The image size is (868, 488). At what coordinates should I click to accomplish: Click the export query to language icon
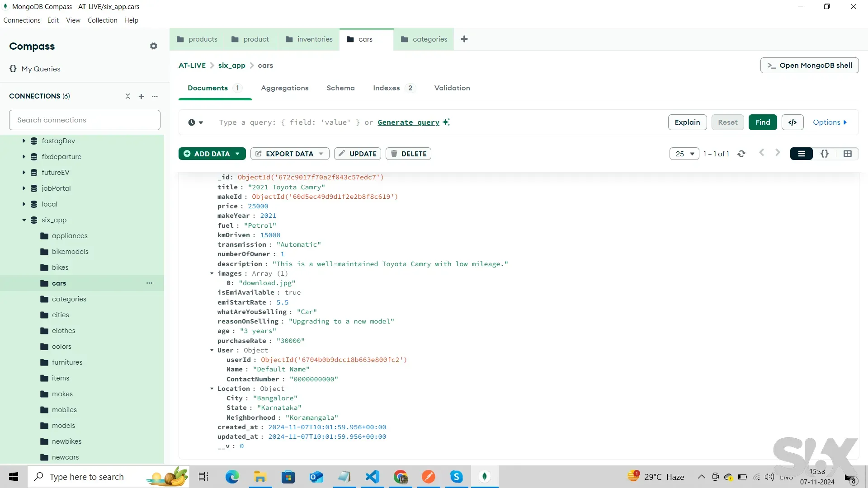(792, 122)
